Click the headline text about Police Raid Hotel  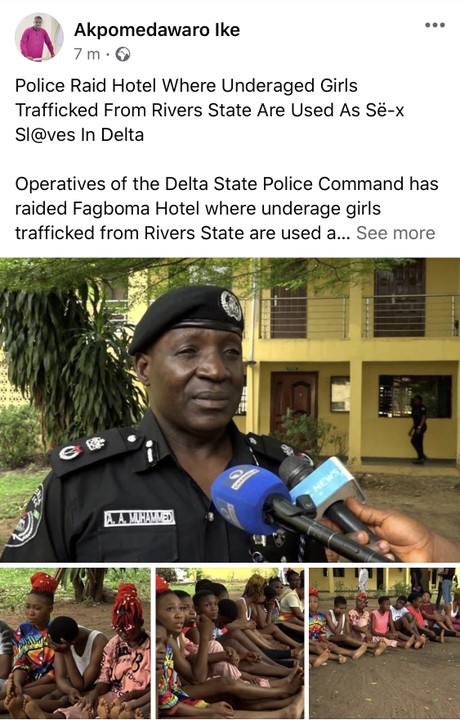(x=209, y=110)
